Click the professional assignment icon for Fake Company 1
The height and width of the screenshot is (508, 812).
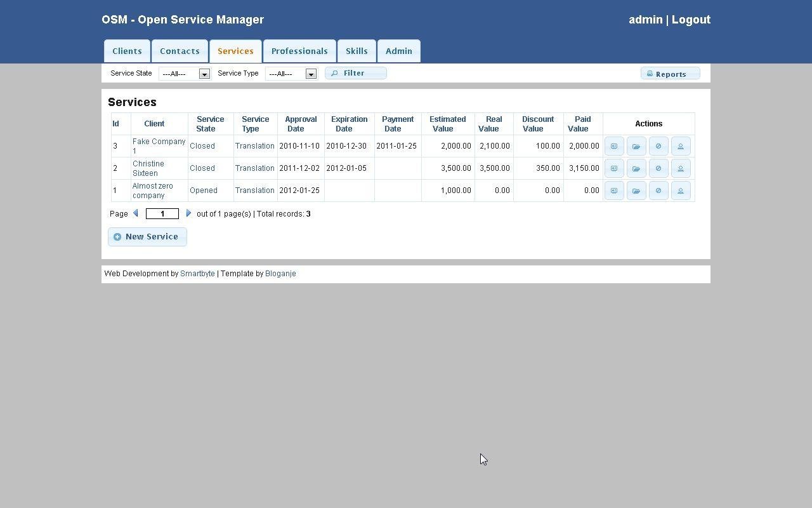click(681, 146)
